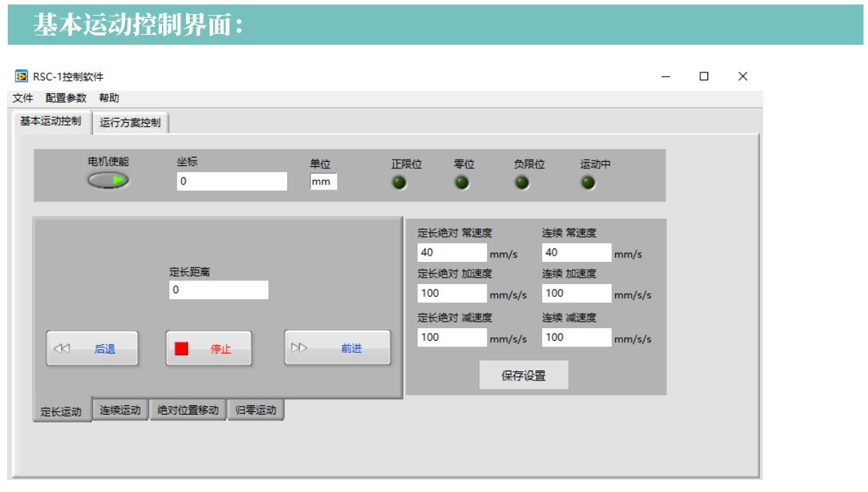
Task: Click the 负限位 indicator light
Action: coord(522,183)
